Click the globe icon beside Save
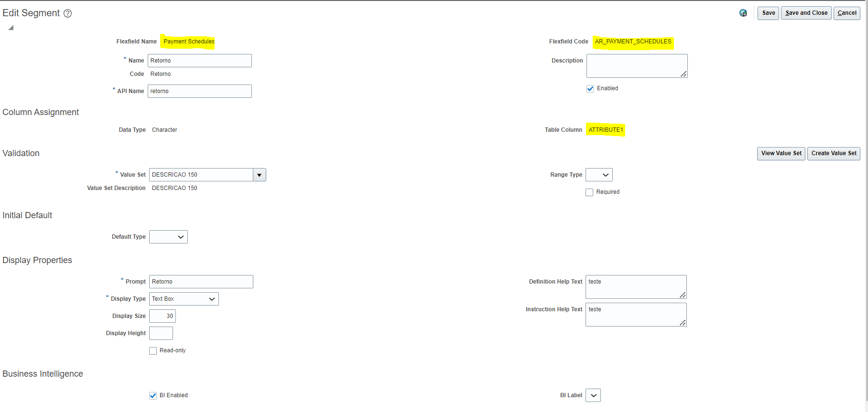 (x=743, y=13)
